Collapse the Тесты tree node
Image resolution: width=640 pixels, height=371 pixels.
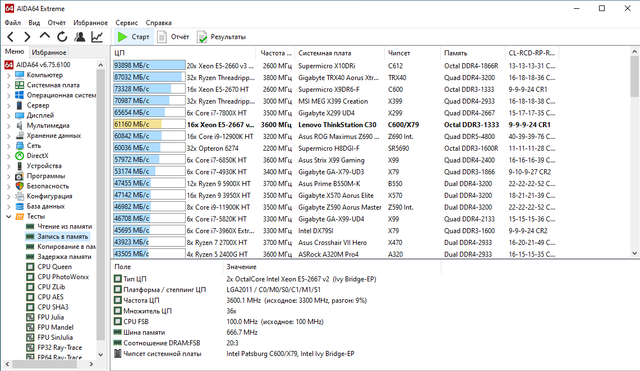tap(9, 216)
